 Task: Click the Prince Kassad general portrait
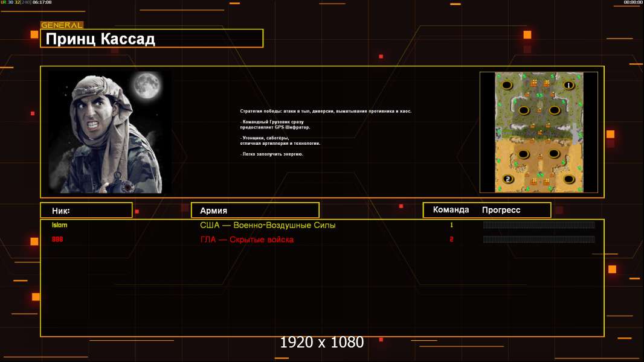[x=111, y=132]
